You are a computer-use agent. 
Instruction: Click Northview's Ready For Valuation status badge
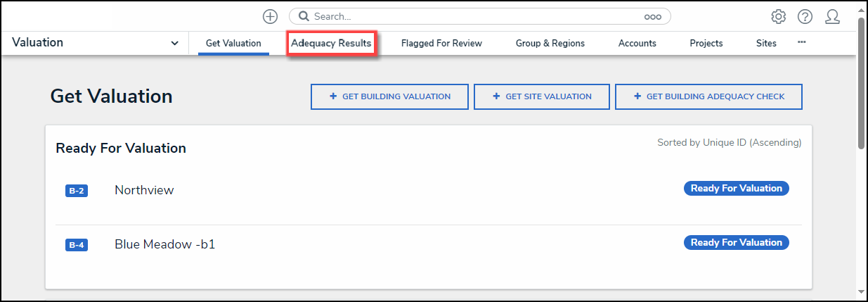(737, 188)
